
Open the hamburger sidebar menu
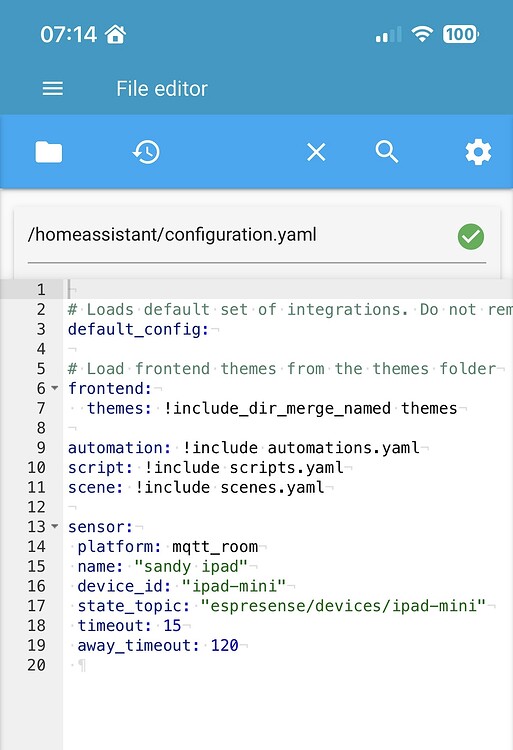(53, 88)
